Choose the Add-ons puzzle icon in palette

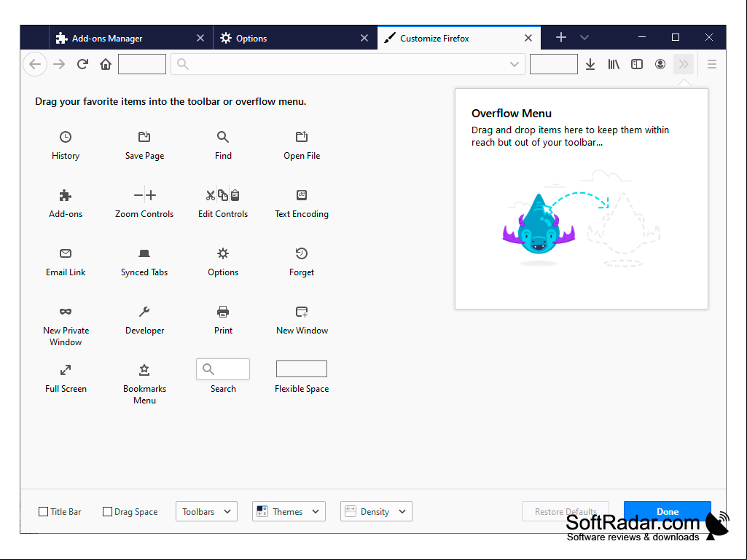pos(66,195)
